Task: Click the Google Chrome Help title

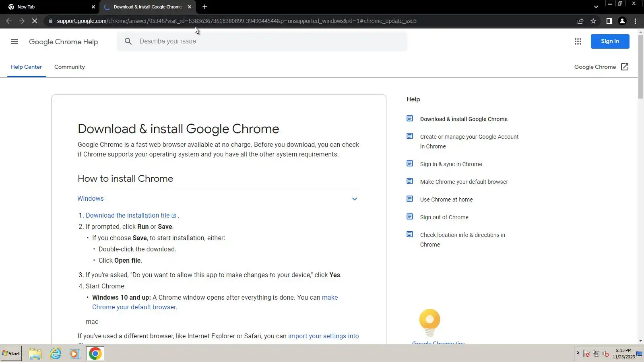Action: (64, 42)
